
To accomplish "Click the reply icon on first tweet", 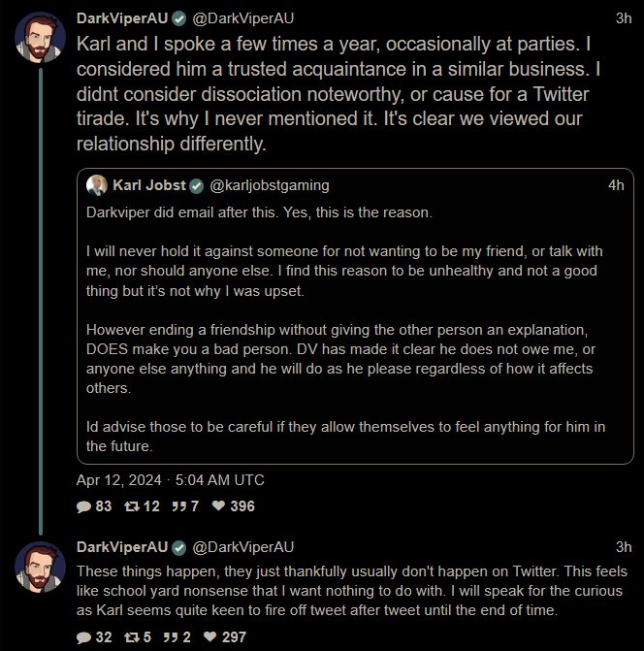I will point(84,505).
